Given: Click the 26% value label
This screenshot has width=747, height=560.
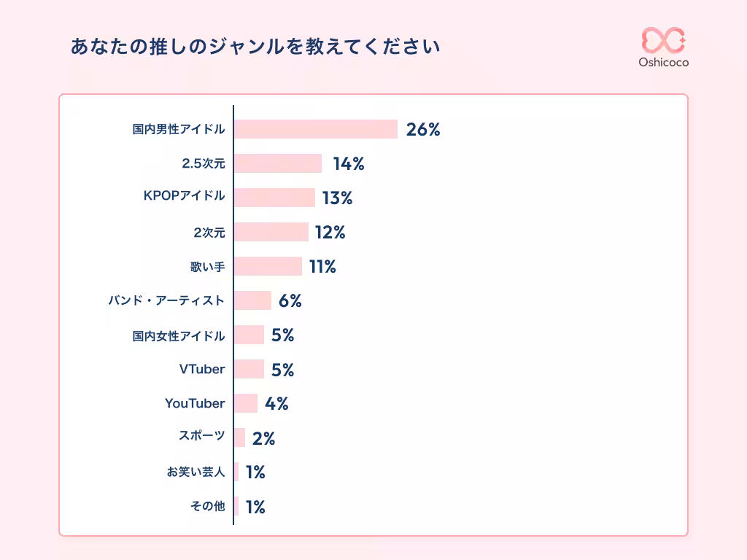Looking at the screenshot, I should pyautogui.click(x=423, y=130).
